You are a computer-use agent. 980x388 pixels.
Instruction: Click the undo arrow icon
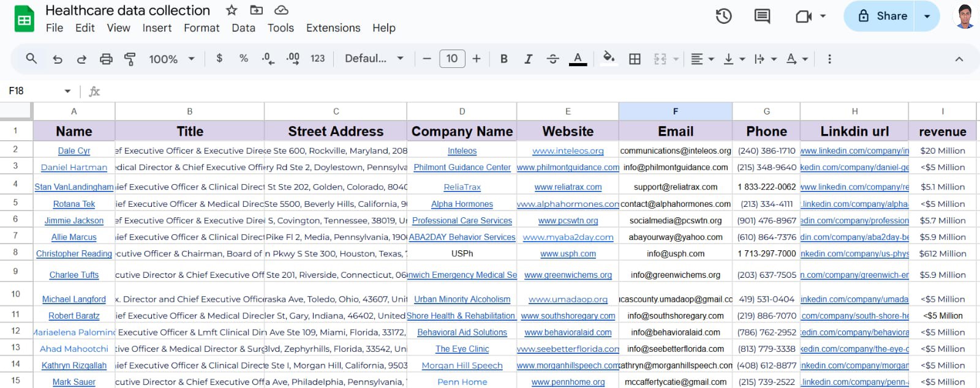58,59
